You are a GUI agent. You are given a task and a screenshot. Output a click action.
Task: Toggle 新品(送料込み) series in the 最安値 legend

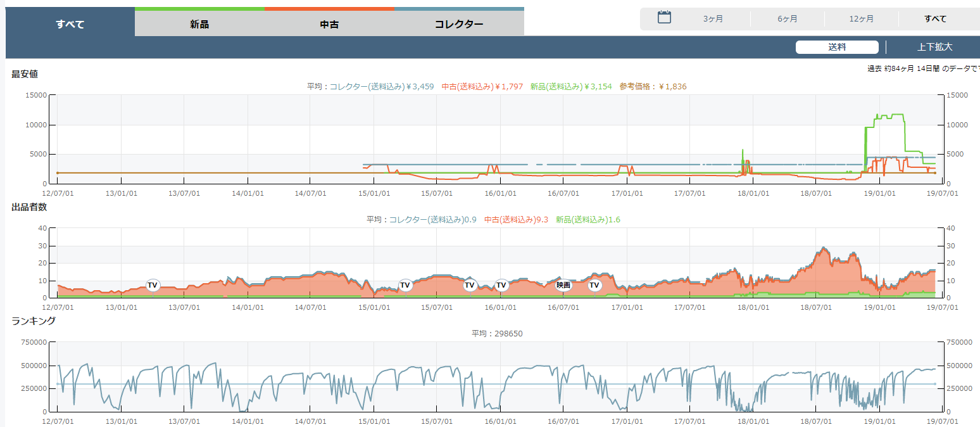click(x=571, y=86)
